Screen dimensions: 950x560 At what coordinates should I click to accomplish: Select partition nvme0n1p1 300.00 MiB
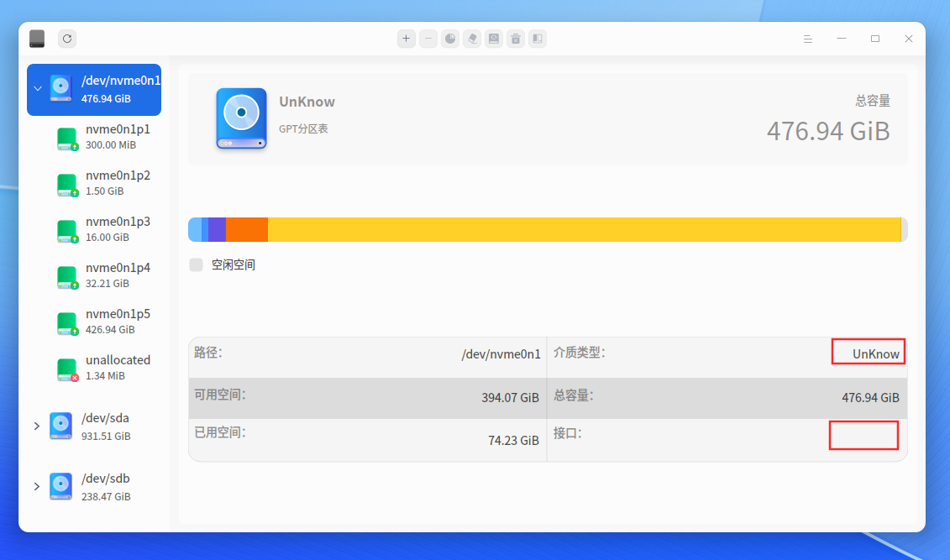pyautogui.click(x=94, y=137)
